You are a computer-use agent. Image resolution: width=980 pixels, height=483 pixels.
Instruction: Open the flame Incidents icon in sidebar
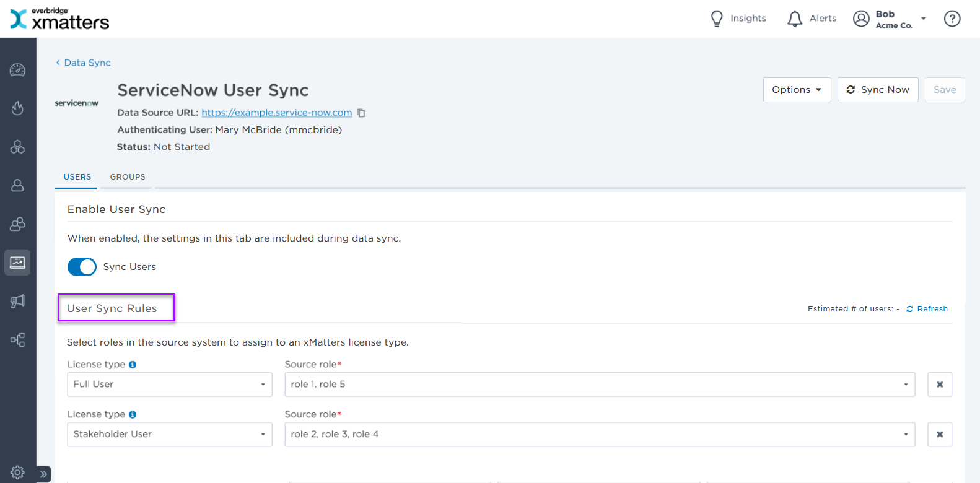pos(17,108)
